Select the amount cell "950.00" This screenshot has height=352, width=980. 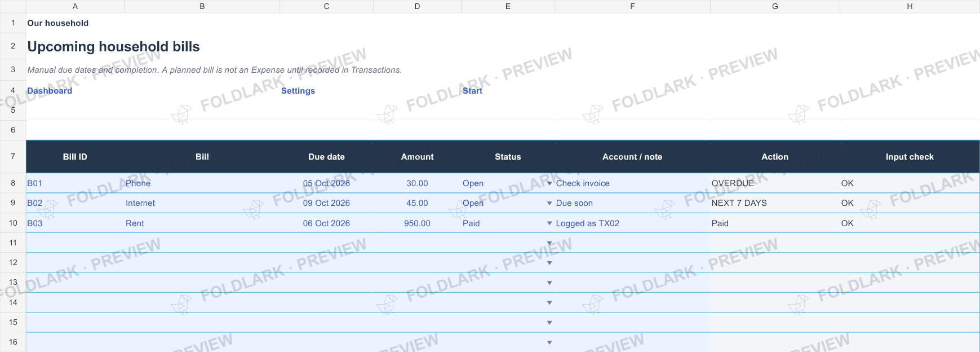[417, 223]
